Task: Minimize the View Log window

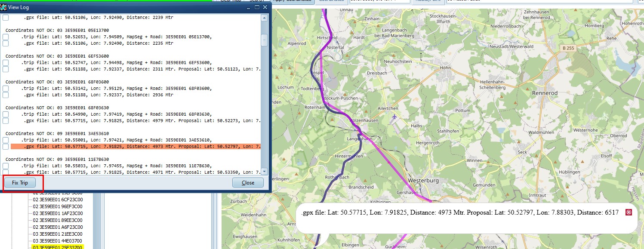Action: pos(248,7)
